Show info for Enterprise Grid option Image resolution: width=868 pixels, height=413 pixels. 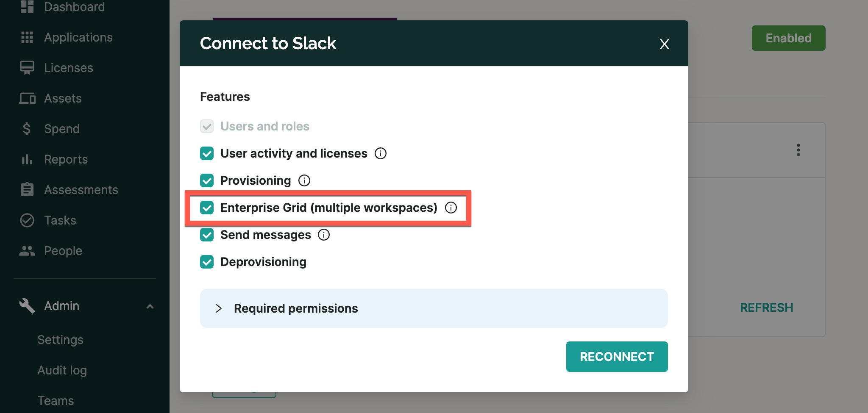[x=451, y=208]
